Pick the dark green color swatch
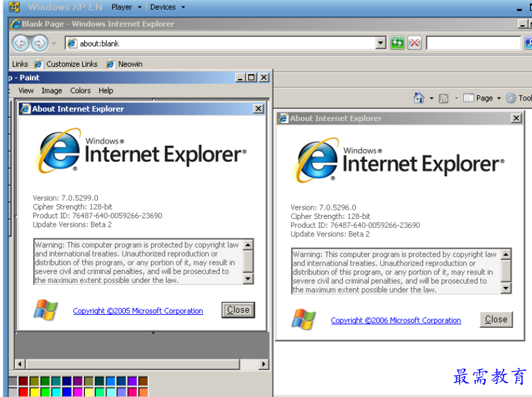 click(x=45, y=381)
